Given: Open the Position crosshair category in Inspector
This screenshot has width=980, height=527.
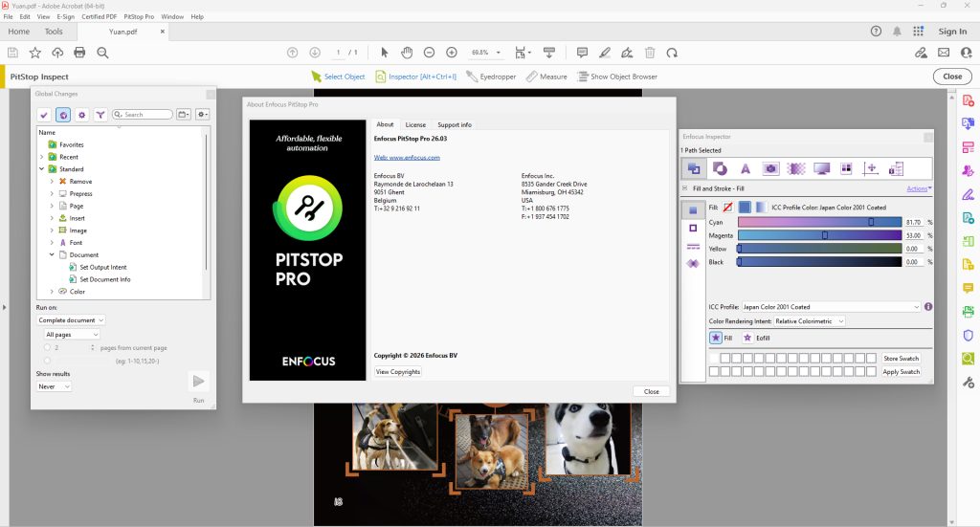Looking at the screenshot, I should [x=871, y=168].
